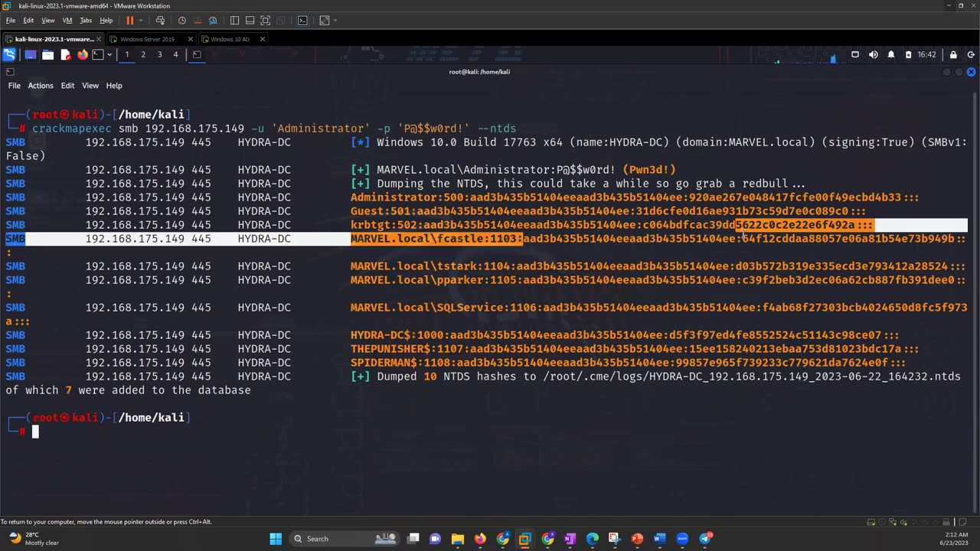The image size is (980, 551).
Task: Switch to Kali workspace 4
Action: tap(175, 54)
